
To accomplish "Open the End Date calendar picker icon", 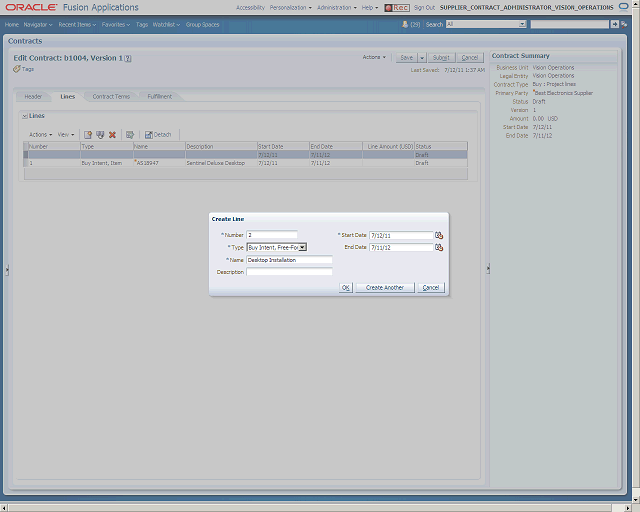I will click(x=439, y=247).
